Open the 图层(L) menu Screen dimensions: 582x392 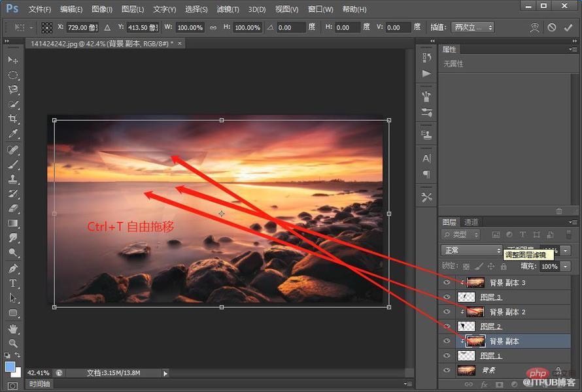tap(133, 9)
